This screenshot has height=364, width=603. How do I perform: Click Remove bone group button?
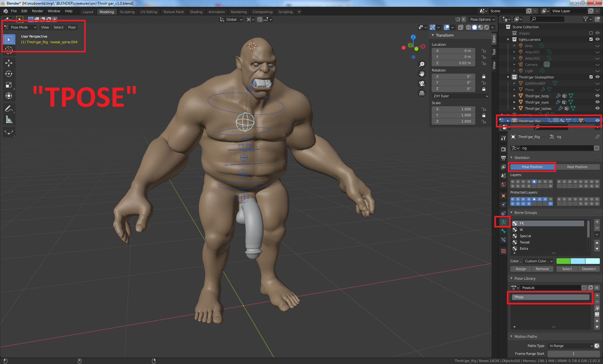click(x=542, y=269)
